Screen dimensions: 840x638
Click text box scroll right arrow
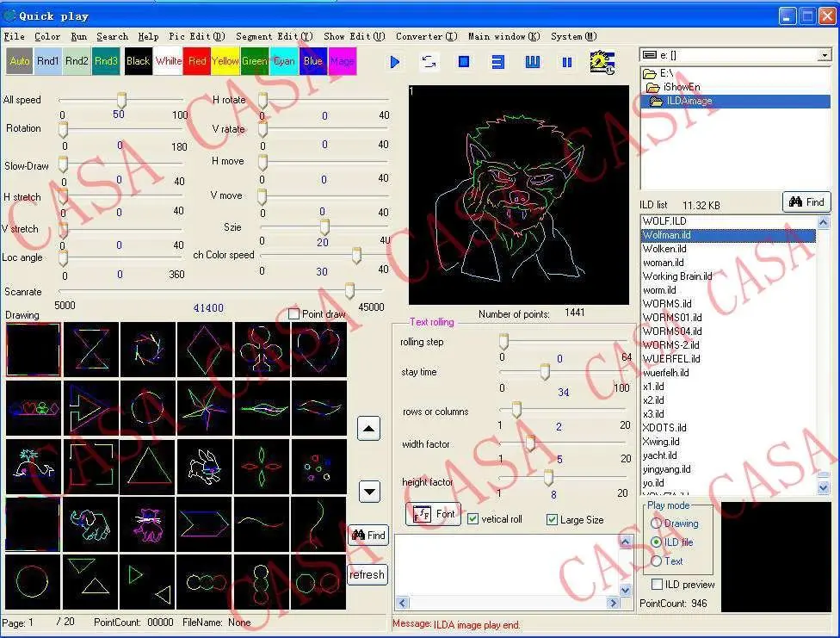613,603
